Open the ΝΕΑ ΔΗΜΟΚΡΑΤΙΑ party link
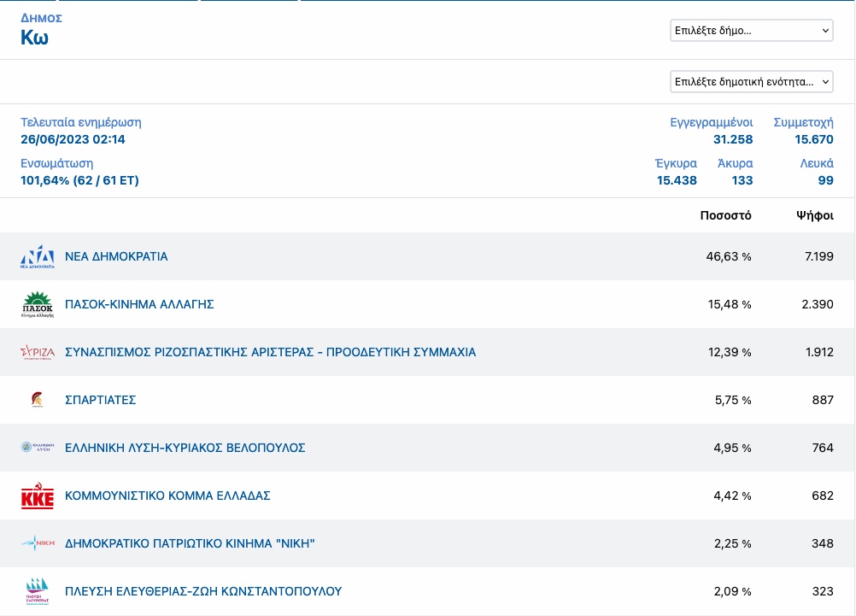This screenshot has width=856, height=616. point(116,256)
